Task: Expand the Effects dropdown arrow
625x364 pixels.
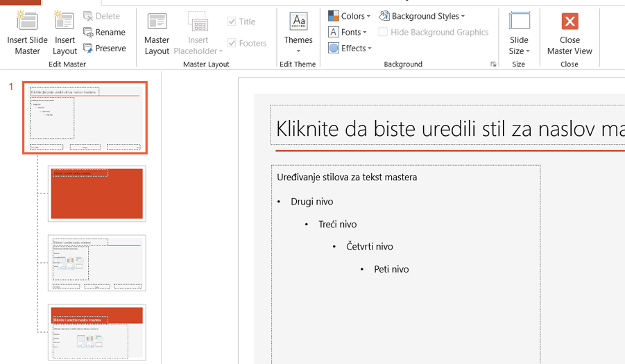Action: click(370, 49)
